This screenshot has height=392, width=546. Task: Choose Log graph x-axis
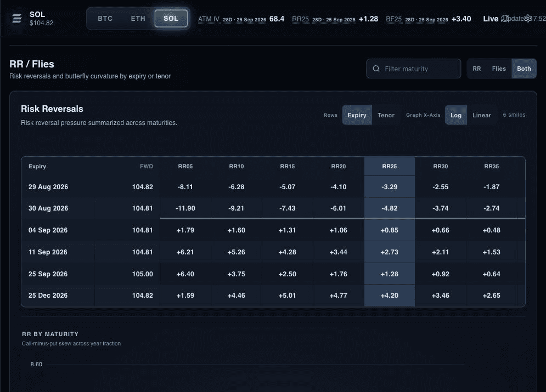click(x=456, y=115)
